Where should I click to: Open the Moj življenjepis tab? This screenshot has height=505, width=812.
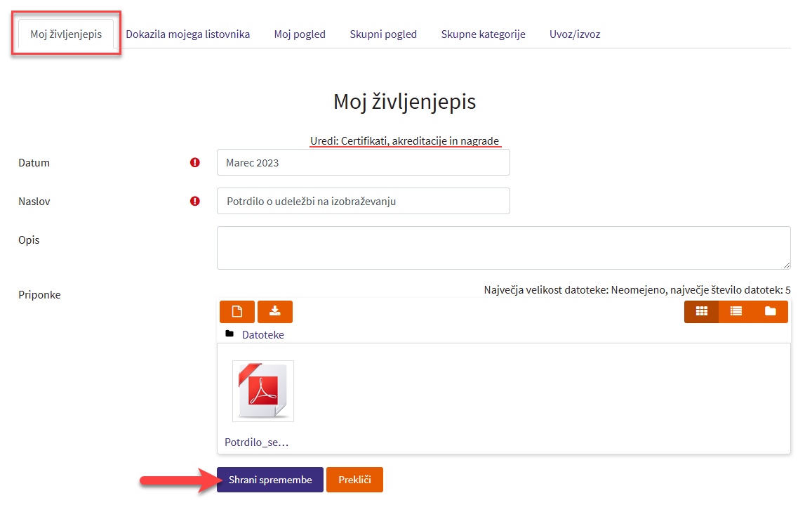click(x=66, y=34)
